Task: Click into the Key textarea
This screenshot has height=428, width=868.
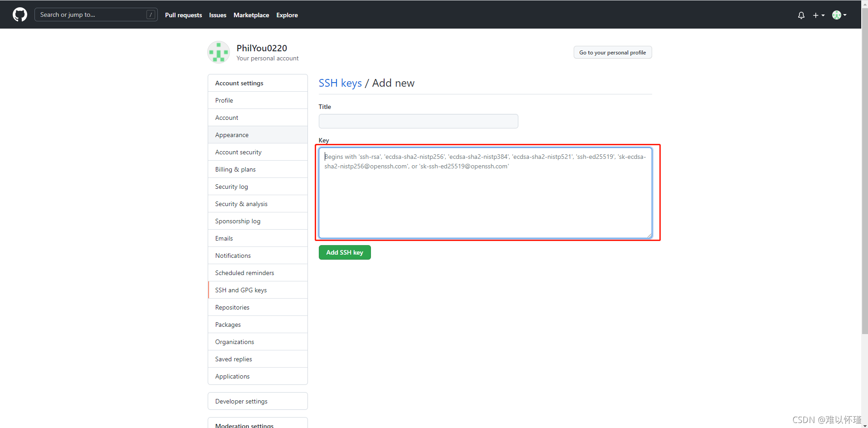Action: point(485,192)
